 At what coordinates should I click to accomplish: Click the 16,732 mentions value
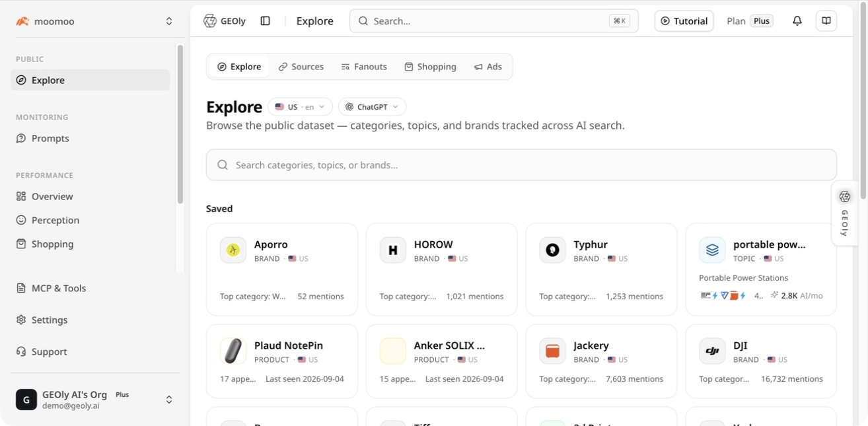point(792,379)
